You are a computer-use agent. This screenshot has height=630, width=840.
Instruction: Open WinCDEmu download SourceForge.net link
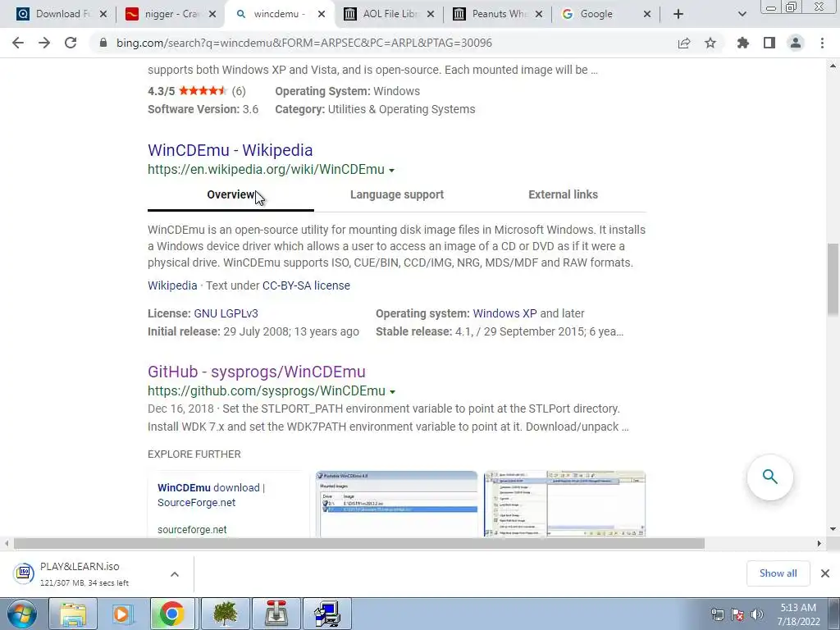(211, 495)
